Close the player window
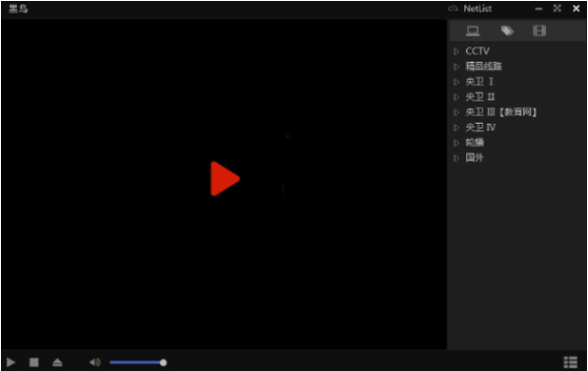Screen dimensions: 588x371 [x=576, y=8]
